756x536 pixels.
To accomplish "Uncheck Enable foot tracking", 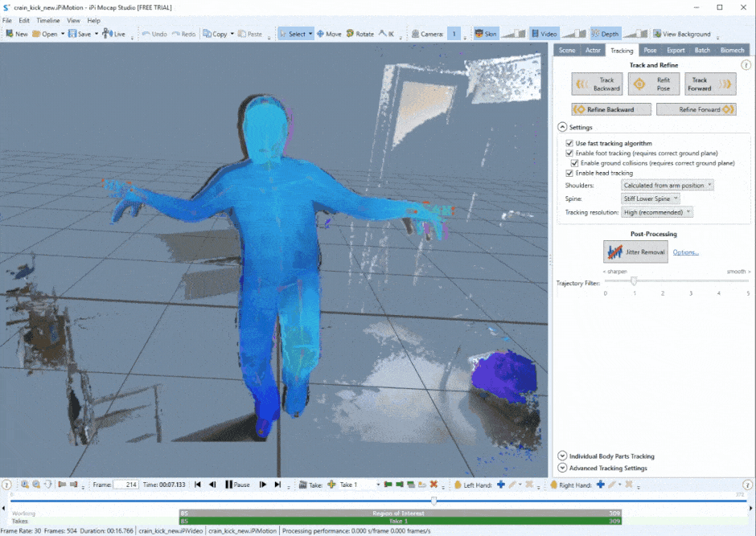I will [x=569, y=153].
